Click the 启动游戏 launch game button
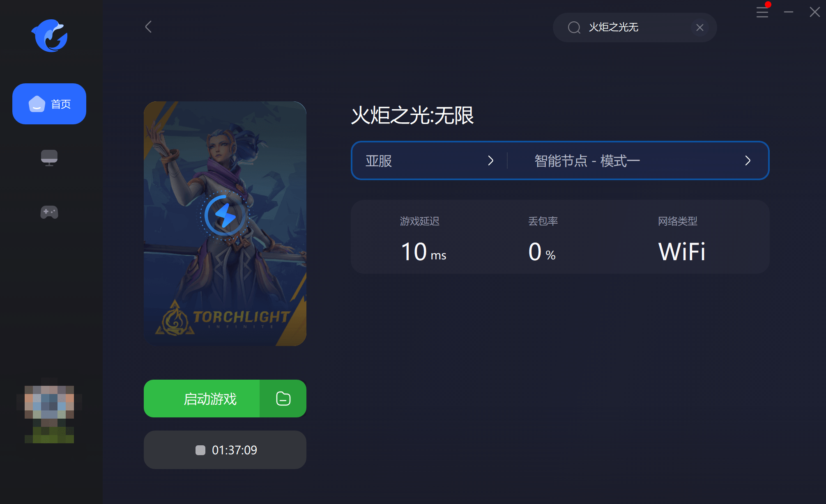This screenshot has height=504, width=826. 209,399
